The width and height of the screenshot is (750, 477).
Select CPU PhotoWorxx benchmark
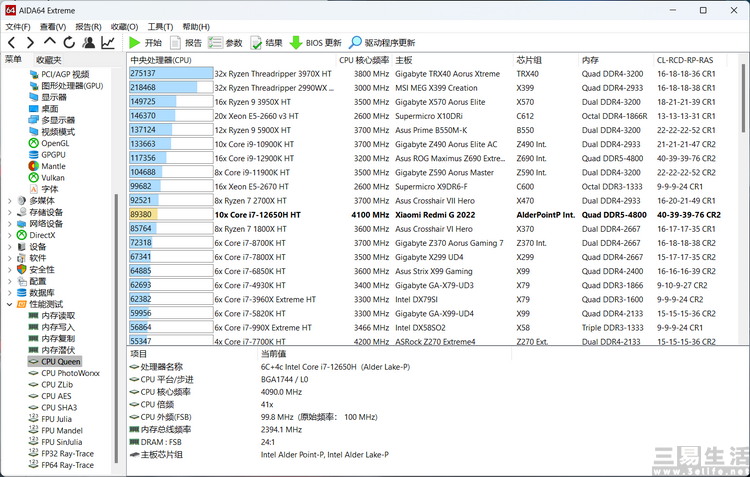(x=64, y=373)
